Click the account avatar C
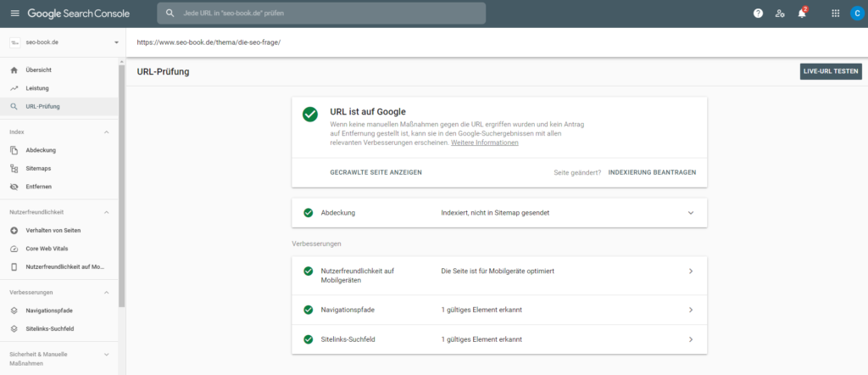 coord(856,14)
